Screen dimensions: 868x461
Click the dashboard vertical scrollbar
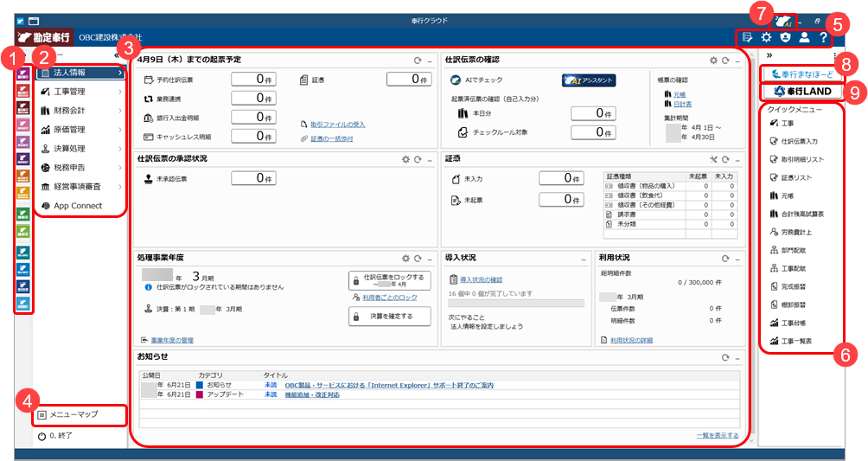click(x=750, y=247)
